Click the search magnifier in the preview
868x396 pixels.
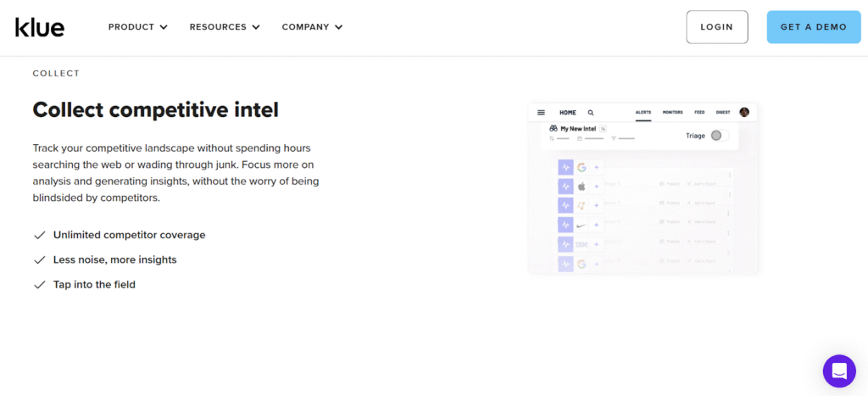pyautogui.click(x=591, y=113)
